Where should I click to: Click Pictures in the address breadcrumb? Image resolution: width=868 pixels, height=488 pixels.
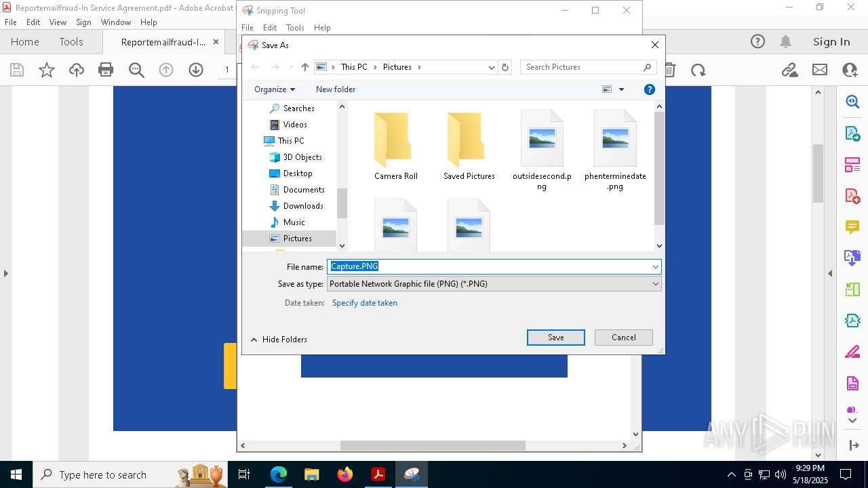pyautogui.click(x=397, y=67)
